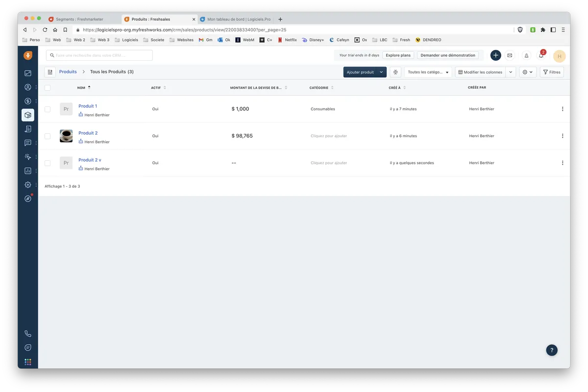The width and height of the screenshot is (588, 392).
Task: Open the gear settings dropdown in toolbar
Action: coord(528,72)
